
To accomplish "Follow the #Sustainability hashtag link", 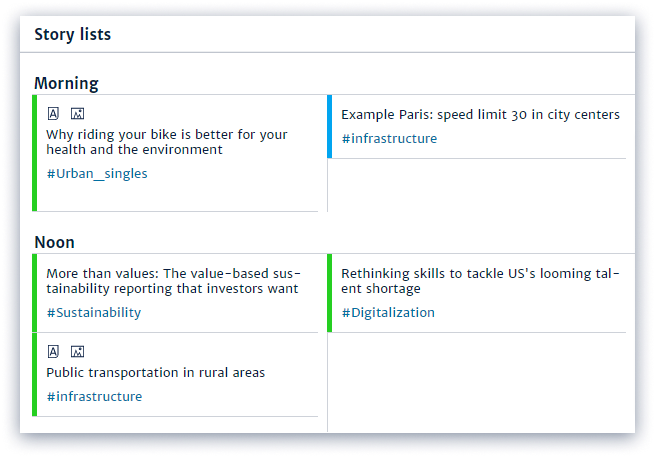I will coord(94,313).
